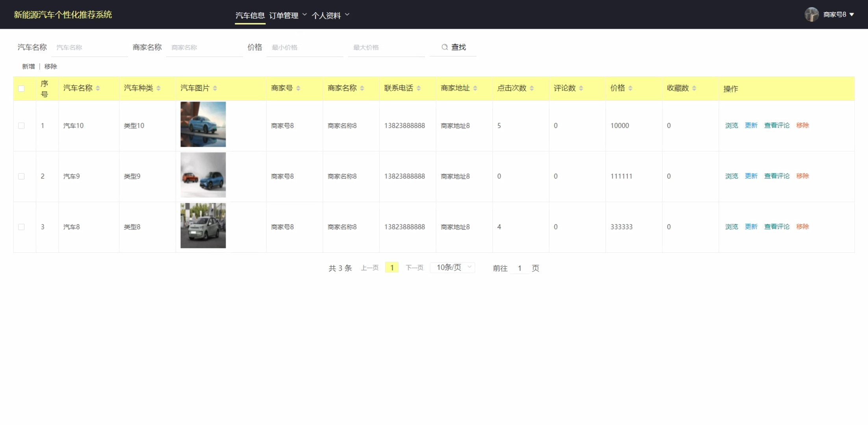Sort the table by 价格 column arrows
Viewport: 868px width, 425px height.
tap(630, 88)
